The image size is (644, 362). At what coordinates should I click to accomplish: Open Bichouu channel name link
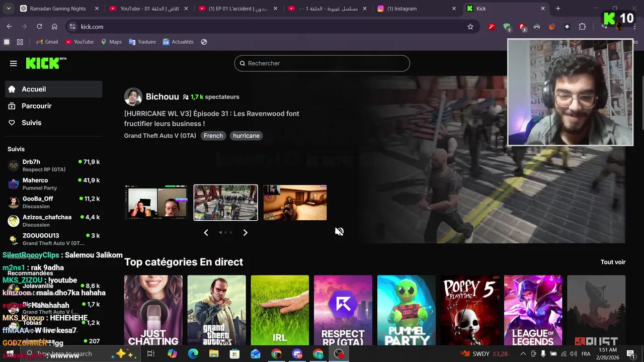pyautogui.click(x=162, y=97)
